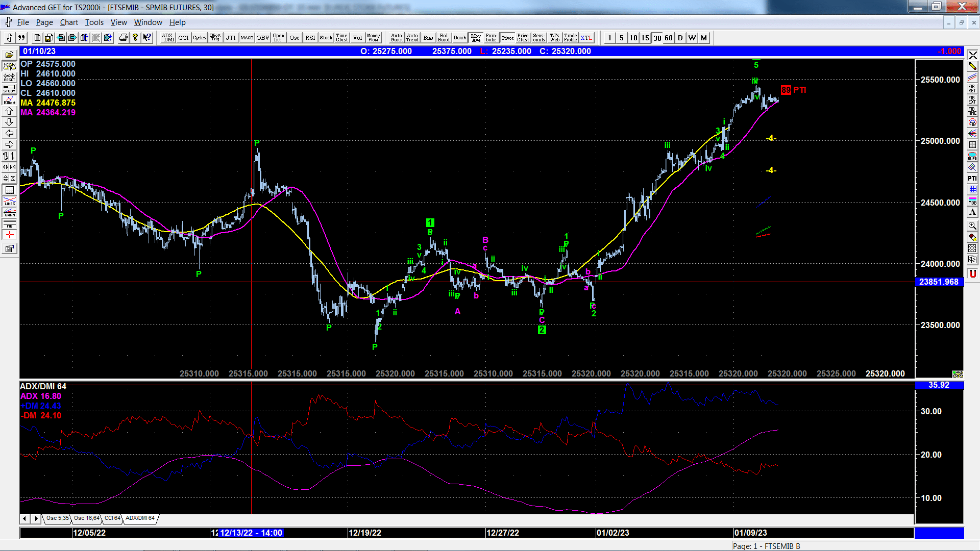The width and height of the screenshot is (980, 551).
Task: Click the Auto Trend tool
Action: (412, 38)
